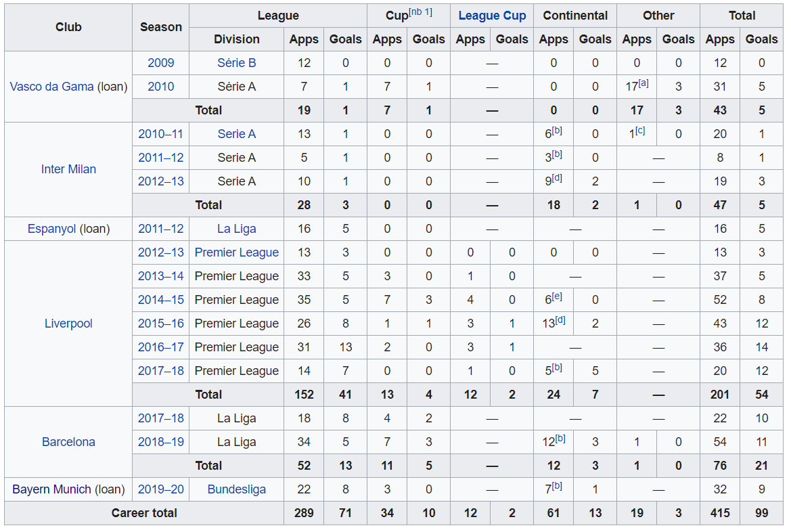Image resolution: width=791 pixels, height=532 pixels.
Task: Click footnote [c] in Inter Milan Other column
Action: pos(639,131)
